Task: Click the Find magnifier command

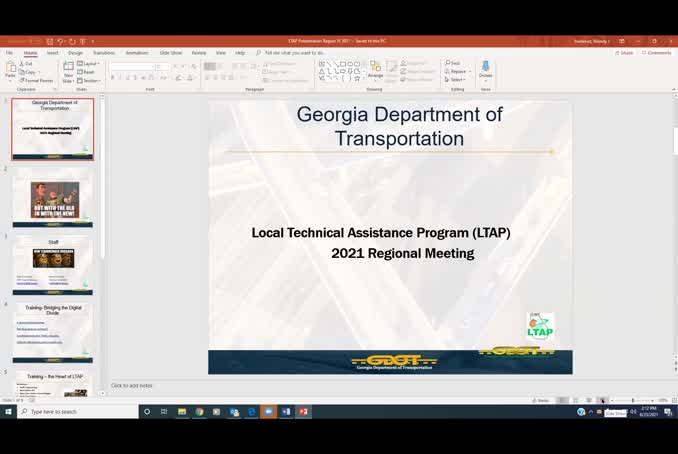Action: (453, 63)
